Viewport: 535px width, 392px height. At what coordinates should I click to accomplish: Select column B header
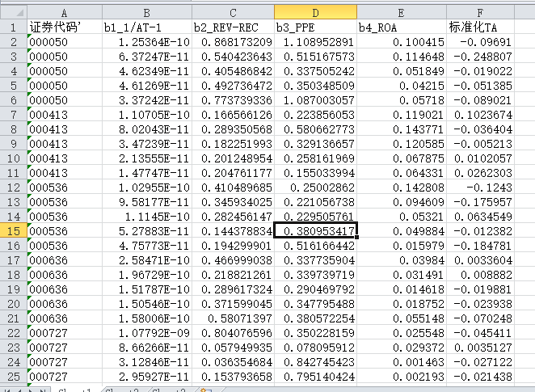[147, 13]
